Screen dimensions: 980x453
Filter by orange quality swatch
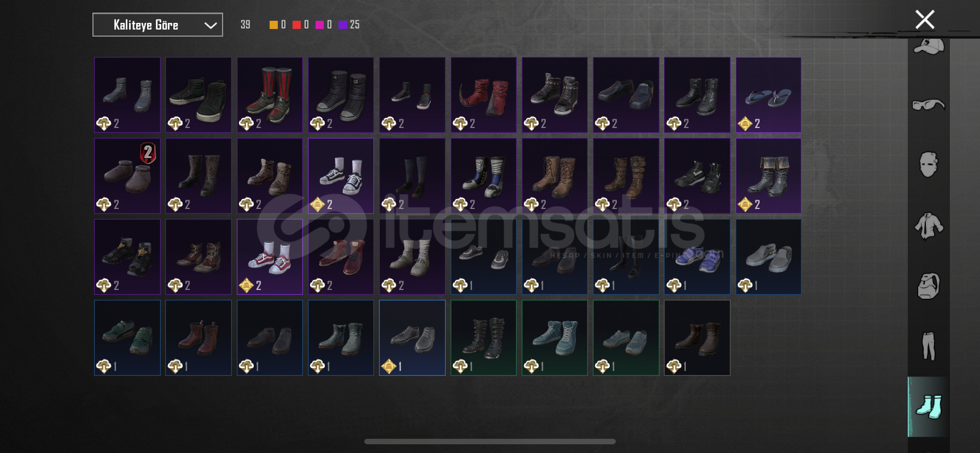273,25
